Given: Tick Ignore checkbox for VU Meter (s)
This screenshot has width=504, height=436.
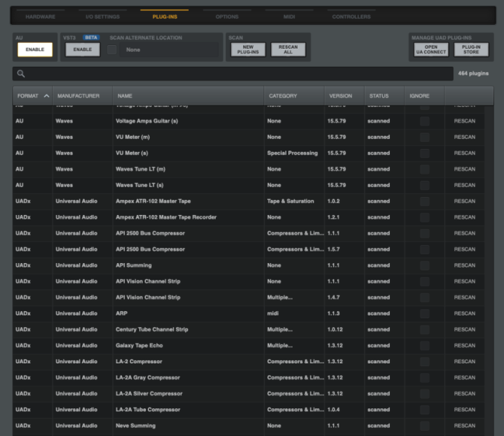Looking at the screenshot, I should tap(425, 153).
